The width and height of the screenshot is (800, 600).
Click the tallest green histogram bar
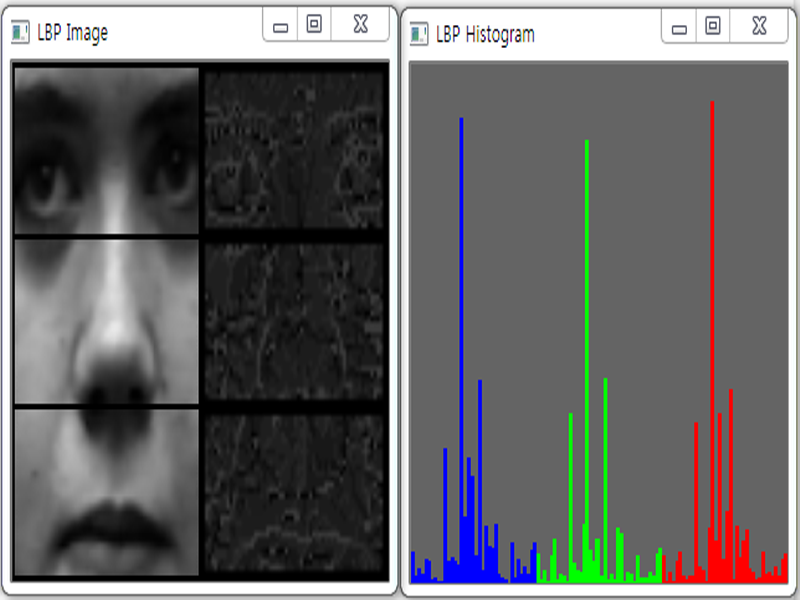[x=587, y=361]
